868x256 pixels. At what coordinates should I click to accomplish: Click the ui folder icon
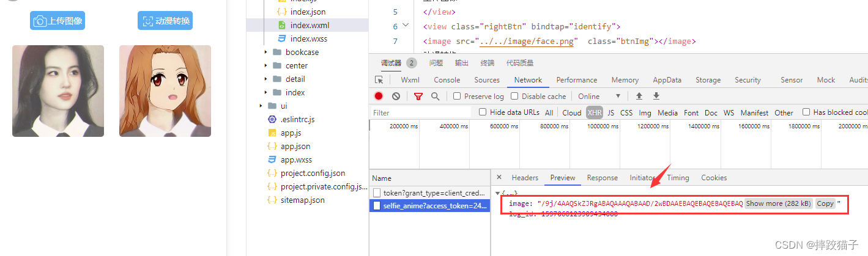(272, 106)
